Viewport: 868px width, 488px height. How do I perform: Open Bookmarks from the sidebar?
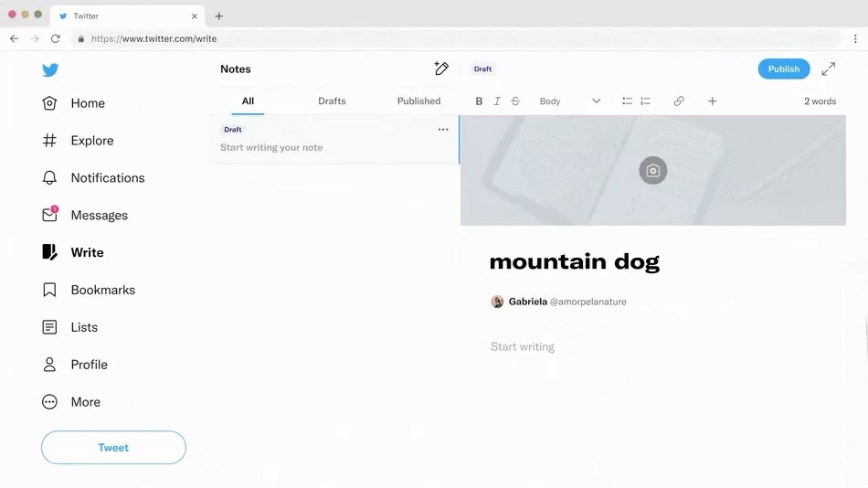pyautogui.click(x=89, y=290)
